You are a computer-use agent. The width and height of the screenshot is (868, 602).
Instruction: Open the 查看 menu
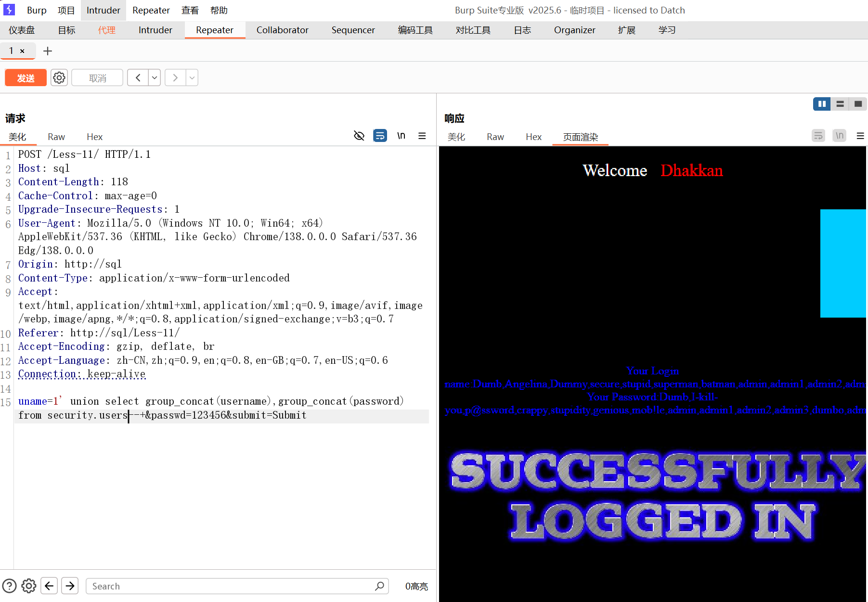tap(190, 10)
